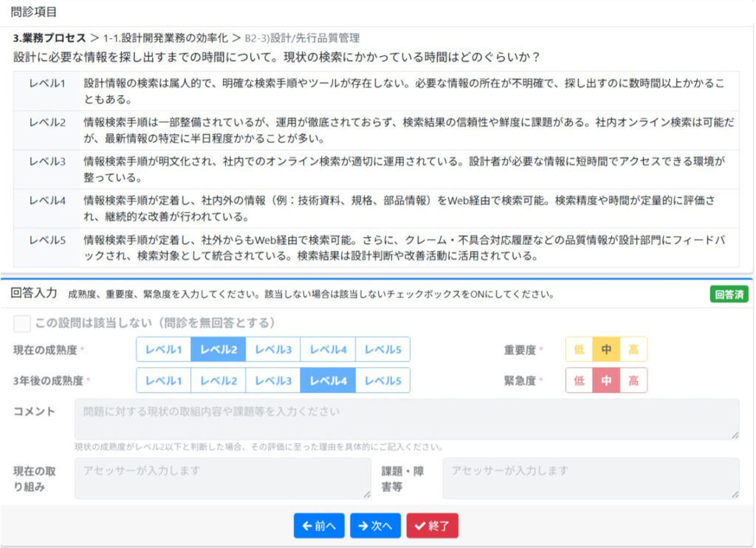Choose レベル5 for 3年後の成熟度
Image resolution: width=756 pixels, height=548 pixels.
point(382,380)
